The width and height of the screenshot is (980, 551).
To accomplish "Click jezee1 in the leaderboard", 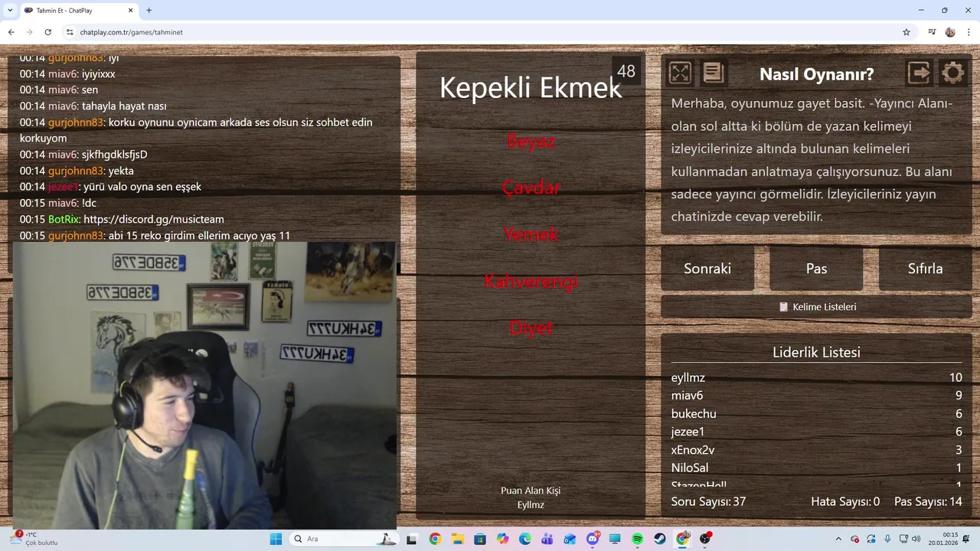I will pyautogui.click(x=688, y=432).
